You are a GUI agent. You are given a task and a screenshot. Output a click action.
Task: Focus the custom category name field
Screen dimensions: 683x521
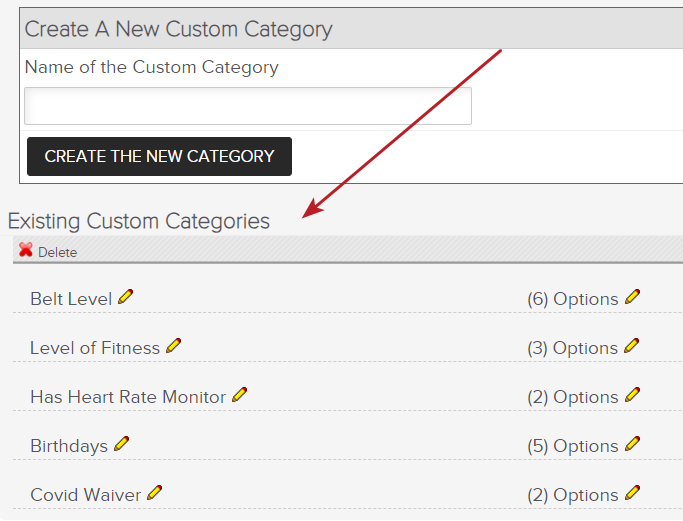coord(248,106)
